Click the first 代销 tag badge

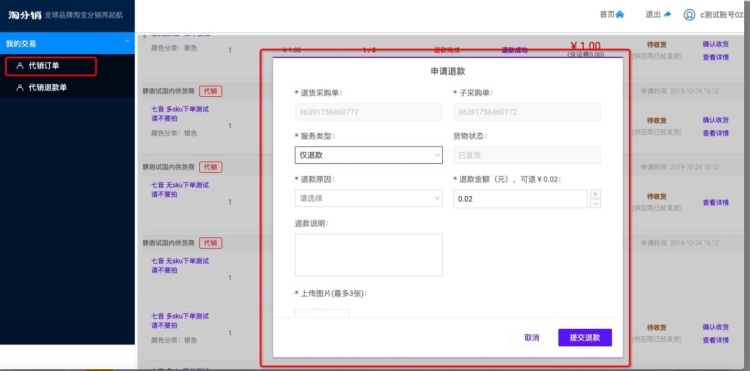tap(210, 91)
